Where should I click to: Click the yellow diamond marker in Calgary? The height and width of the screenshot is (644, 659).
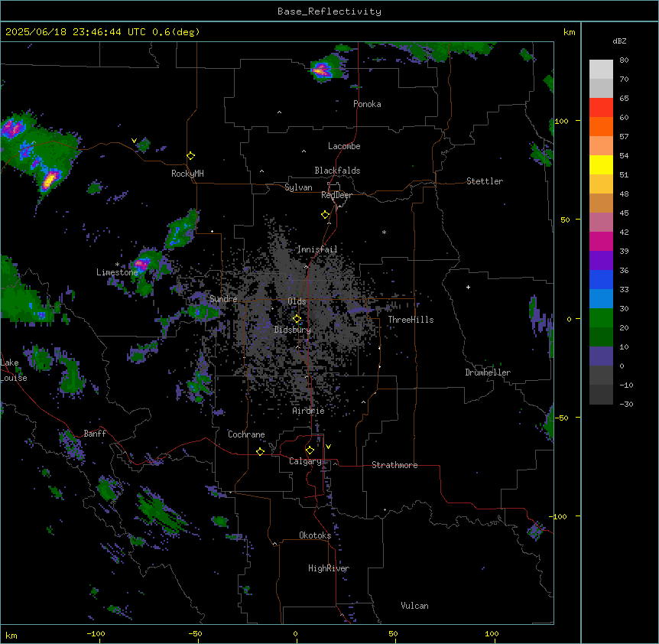tap(310, 450)
